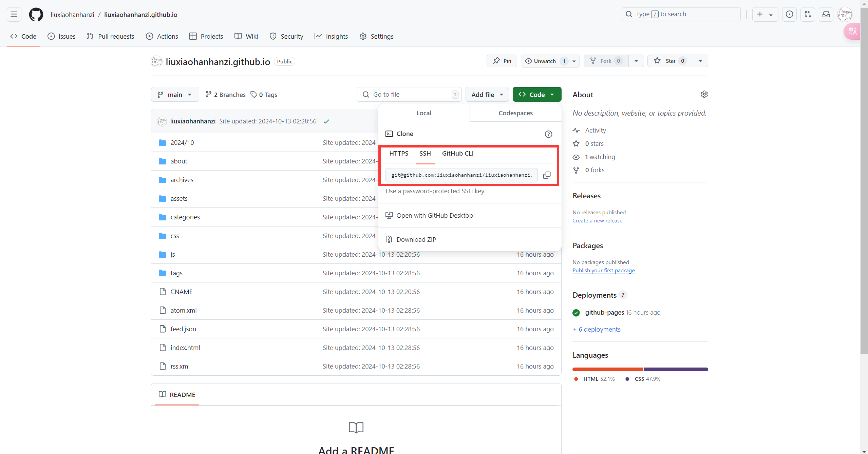Click the HTML segment of languages bar

pos(607,369)
